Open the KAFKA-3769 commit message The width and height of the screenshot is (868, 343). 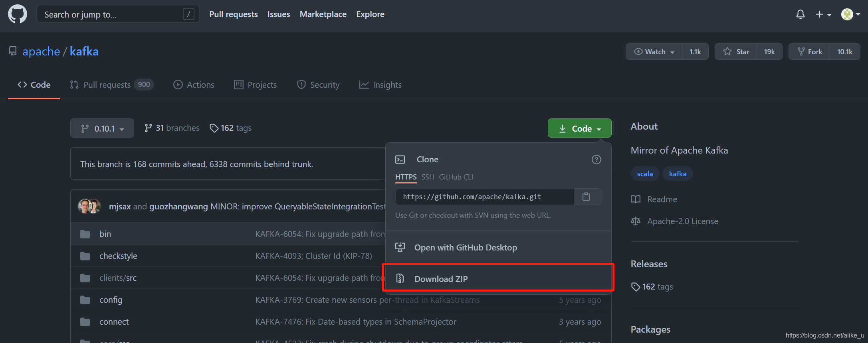(x=367, y=300)
